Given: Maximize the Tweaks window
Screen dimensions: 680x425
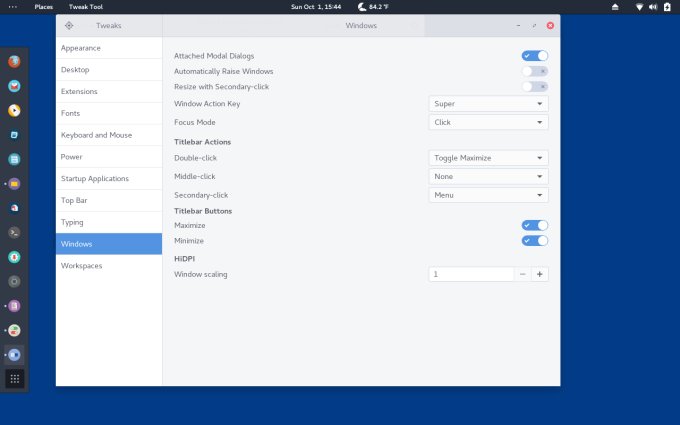Looking at the screenshot, I should pyautogui.click(x=534, y=26).
